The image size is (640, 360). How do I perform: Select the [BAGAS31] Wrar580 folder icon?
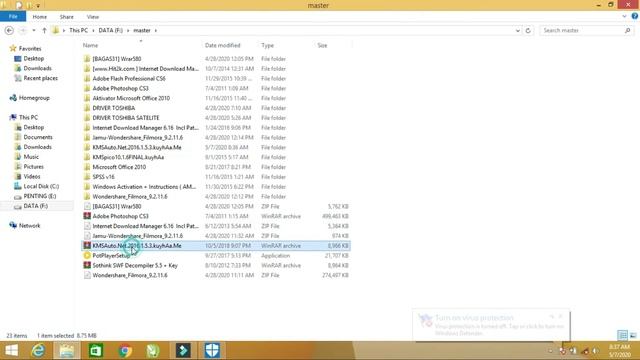coord(87,59)
